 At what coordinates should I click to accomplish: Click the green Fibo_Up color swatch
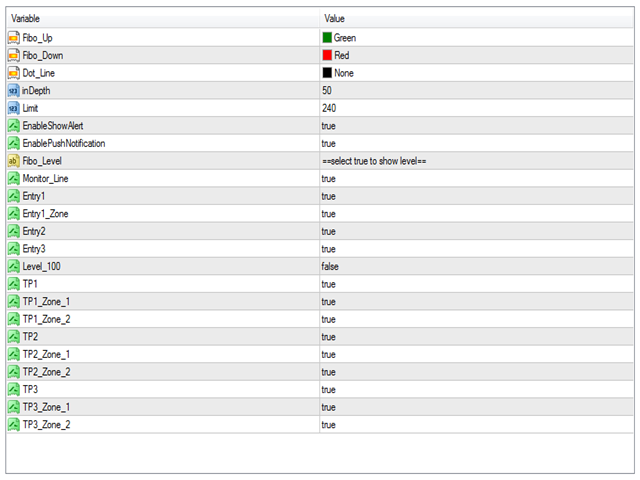[x=327, y=38]
